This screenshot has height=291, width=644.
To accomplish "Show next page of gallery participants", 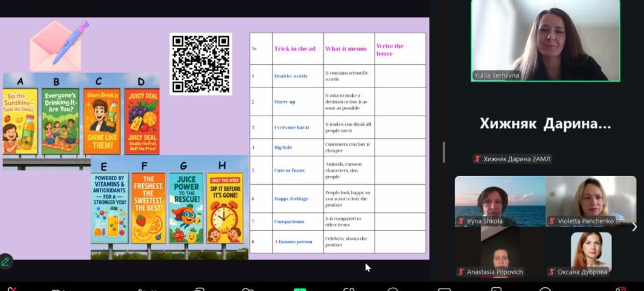I will click(634, 227).
